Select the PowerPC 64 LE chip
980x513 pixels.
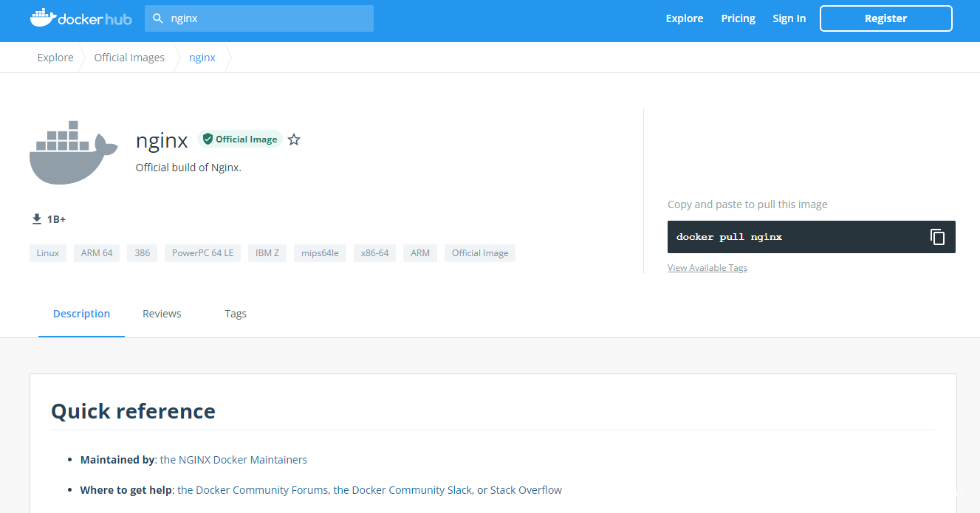202,253
